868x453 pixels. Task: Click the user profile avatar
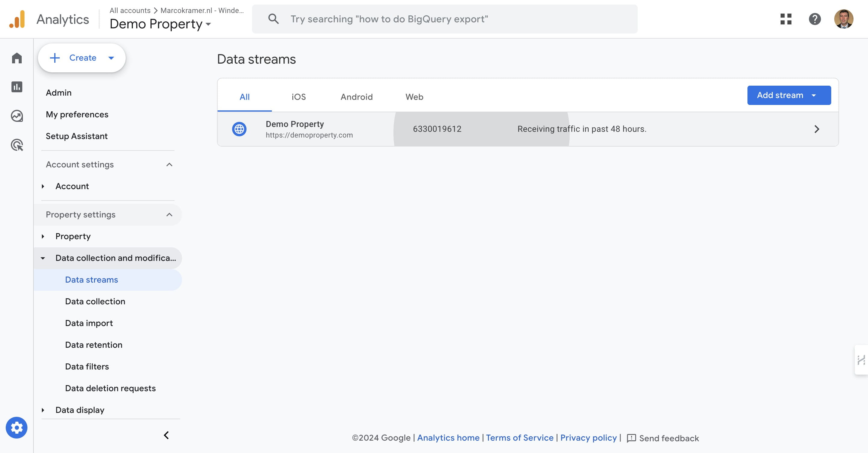click(x=844, y=19)
